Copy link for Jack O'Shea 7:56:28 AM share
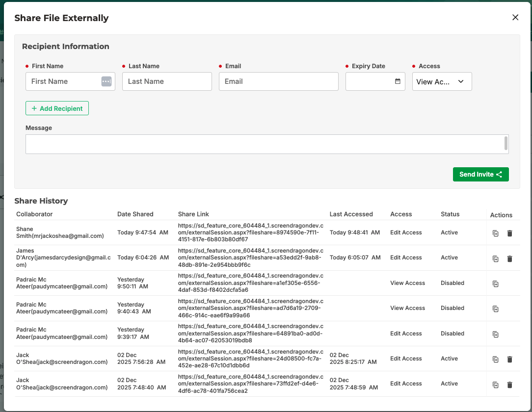 pos(495,360)
